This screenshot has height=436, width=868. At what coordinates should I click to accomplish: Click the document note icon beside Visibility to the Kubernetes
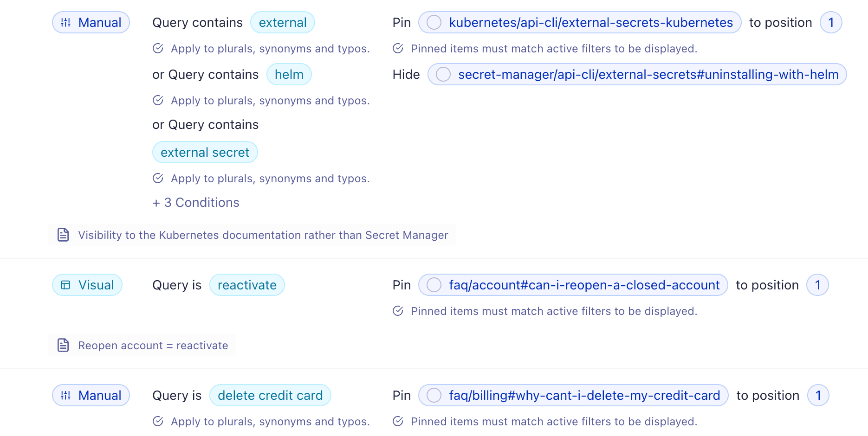(x=63, y=235)
